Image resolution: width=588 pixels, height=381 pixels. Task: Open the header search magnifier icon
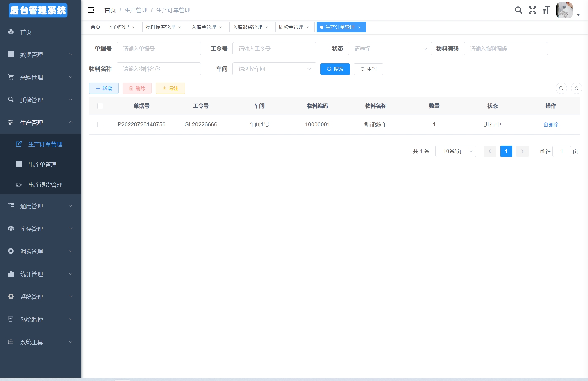pyautogui.click(x=518, y=10)
